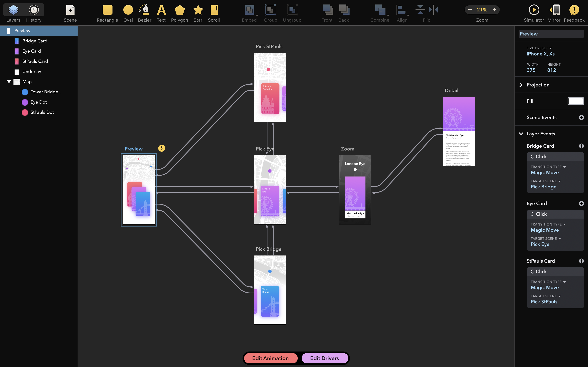Select Bridge Card layer
Image resolution: width=588 pixels, height=367 pixels.
coord(35,41)
